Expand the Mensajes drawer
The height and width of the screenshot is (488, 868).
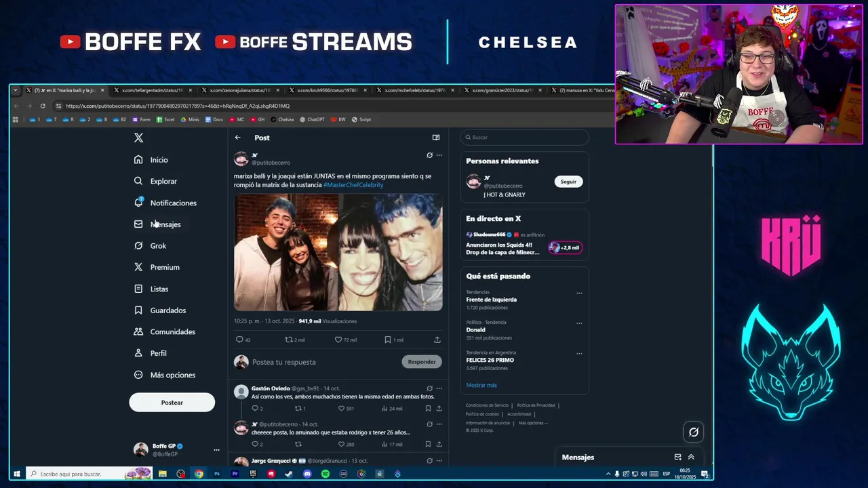(x=691, y=457)
